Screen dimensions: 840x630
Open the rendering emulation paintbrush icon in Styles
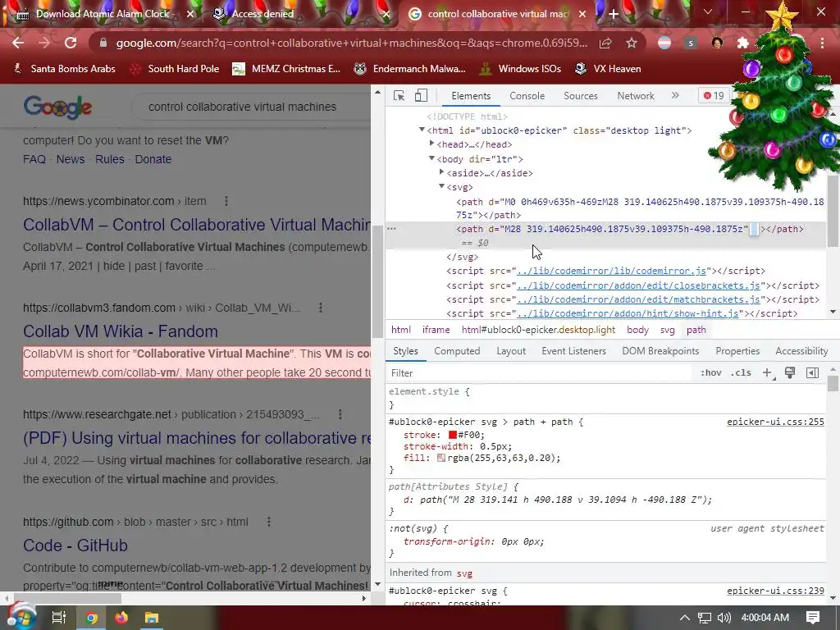tap(790, 373)
